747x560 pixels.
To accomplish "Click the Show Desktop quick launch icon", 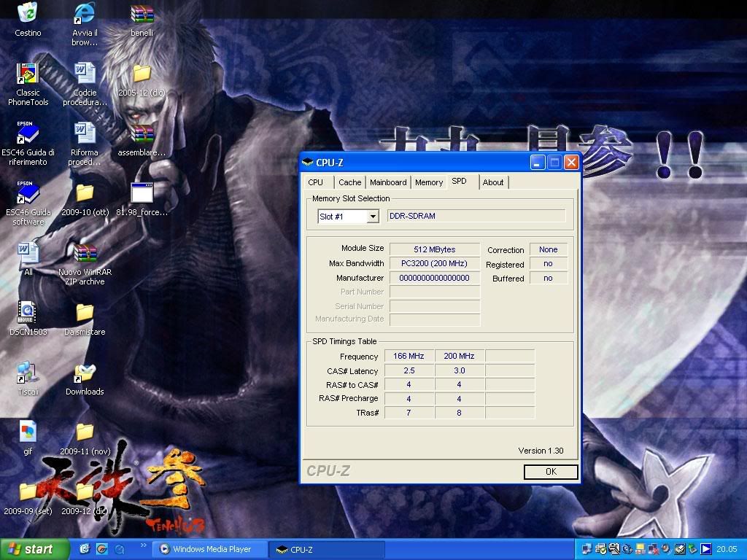I will point(85,549).
